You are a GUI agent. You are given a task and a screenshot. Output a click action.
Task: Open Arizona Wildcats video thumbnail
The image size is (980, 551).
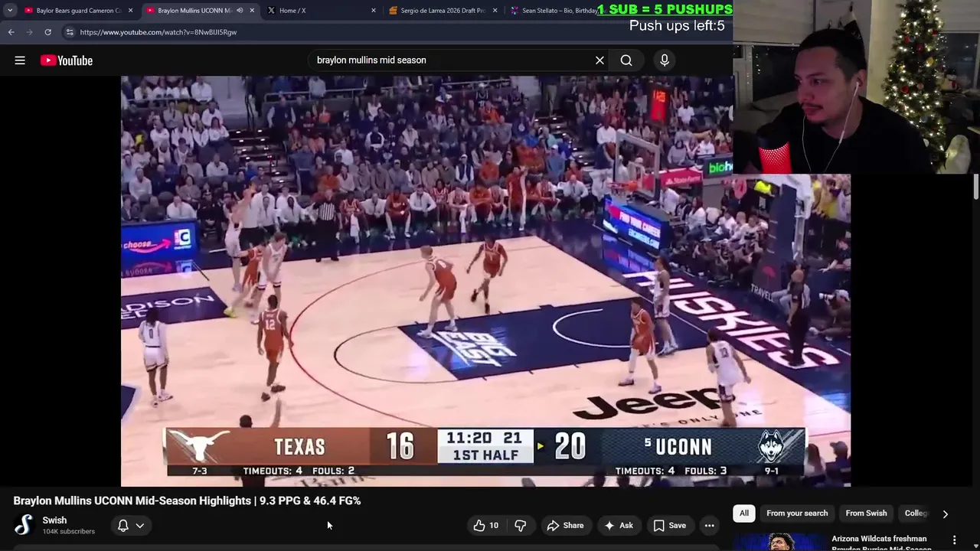coord(778,542)
